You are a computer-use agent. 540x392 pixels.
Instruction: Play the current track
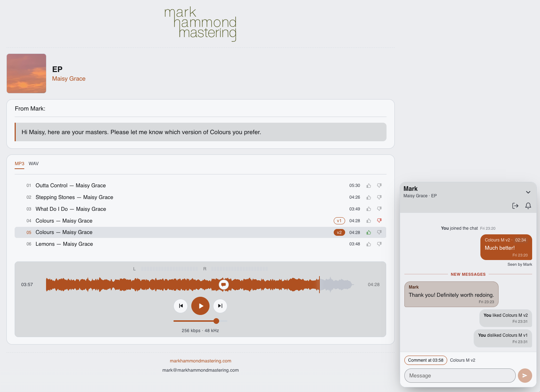tap(200, 306)
